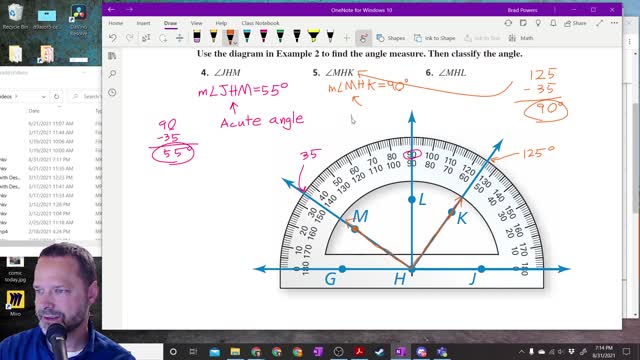Click the lightbulb Tell Me icon

pos(538,23)
